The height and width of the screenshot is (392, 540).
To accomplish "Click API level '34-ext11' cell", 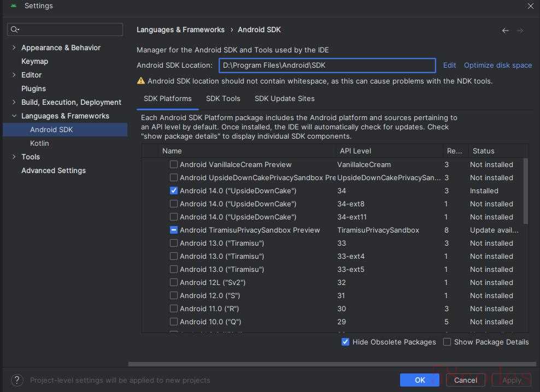I will [352, 217].
